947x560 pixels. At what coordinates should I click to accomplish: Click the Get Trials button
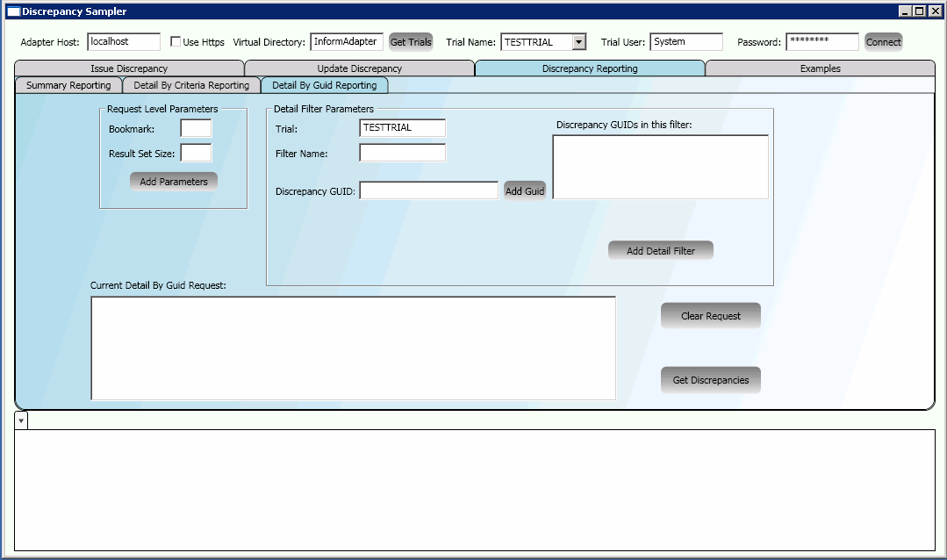411,41
